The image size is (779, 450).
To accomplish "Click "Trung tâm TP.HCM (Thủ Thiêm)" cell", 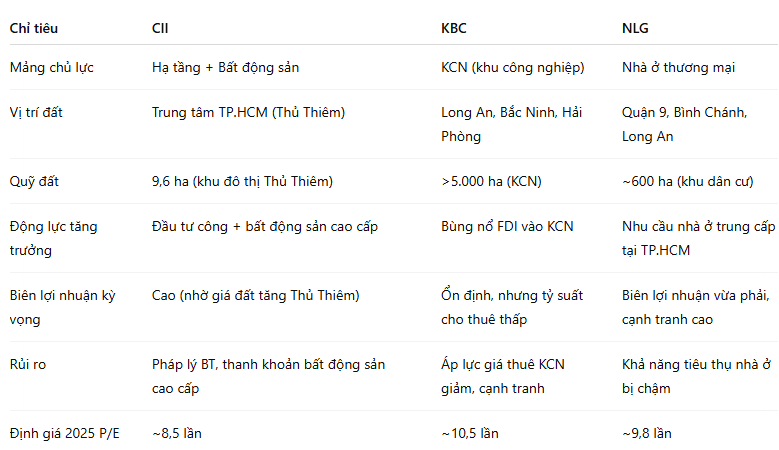I will (248, 113).
